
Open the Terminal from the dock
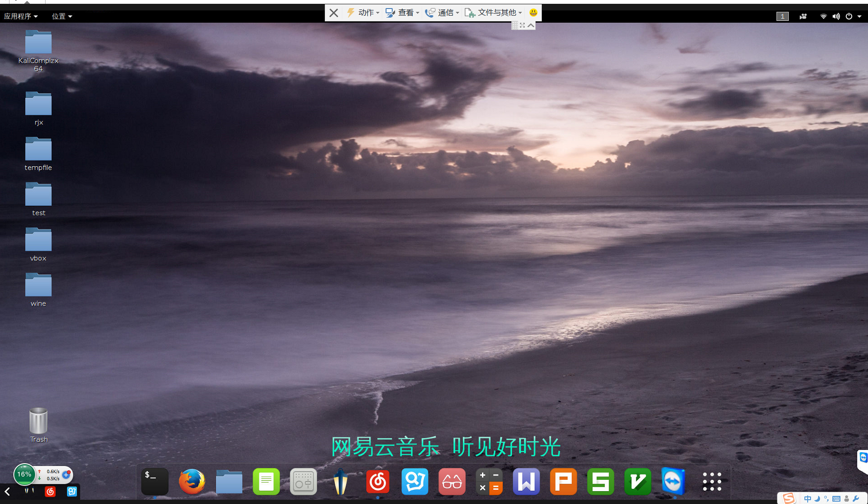tap(155, 482)
